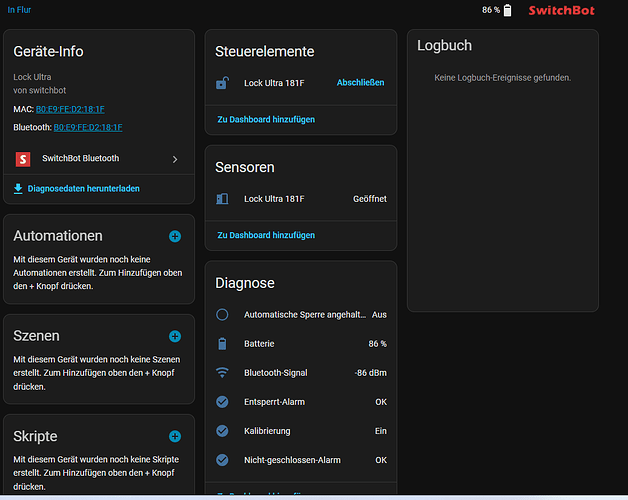Screen dimensions: 628x500
Task: Open the Automatische Sperre angehalten entry
Action: pos(301,315)
